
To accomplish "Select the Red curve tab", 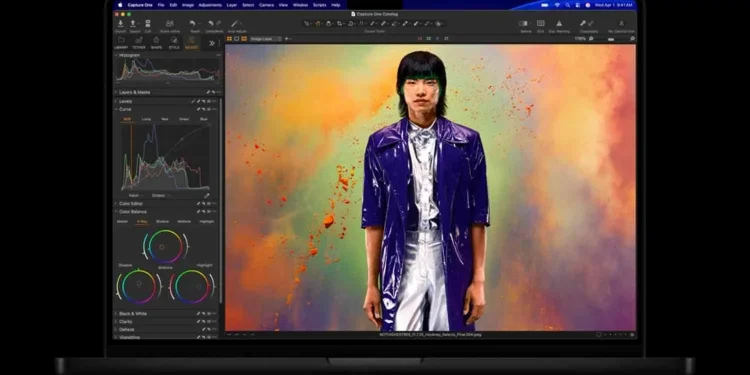I will pos(165,119).
